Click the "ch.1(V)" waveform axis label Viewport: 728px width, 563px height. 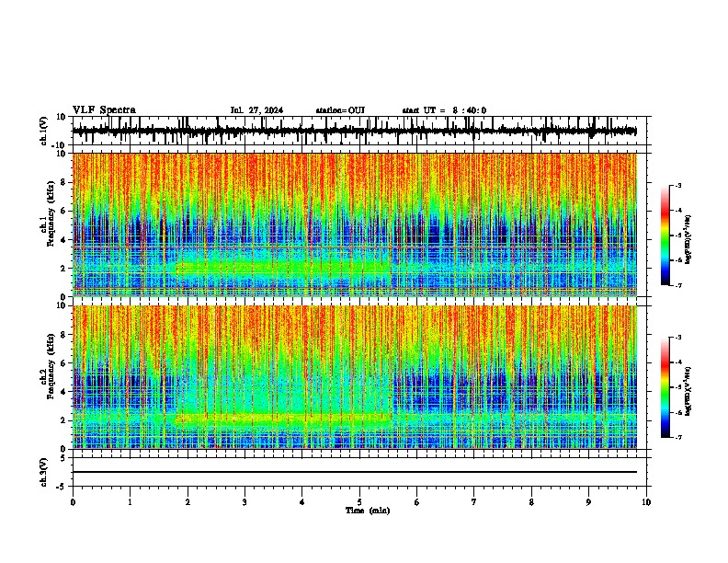click(44, 131)
